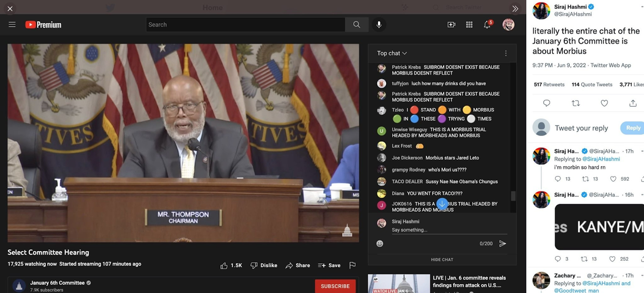View the 114 Quote Tweets list

(592, 85)
